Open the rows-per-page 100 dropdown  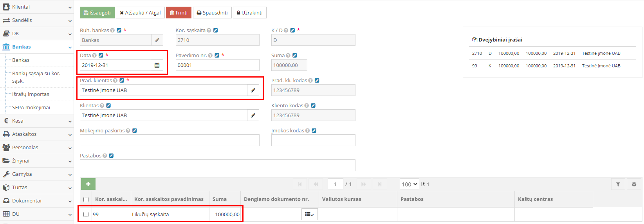coord(409,184)
